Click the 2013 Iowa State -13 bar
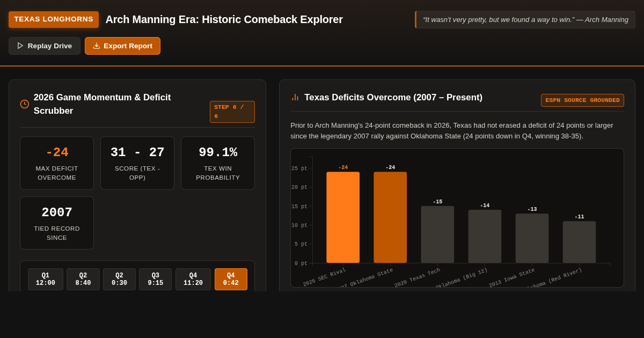 532,238
